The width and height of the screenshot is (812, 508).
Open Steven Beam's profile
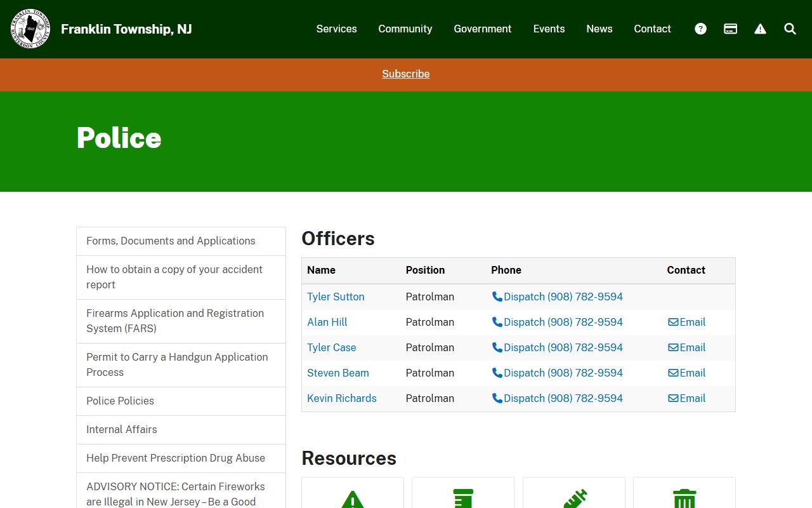point(338,373)
